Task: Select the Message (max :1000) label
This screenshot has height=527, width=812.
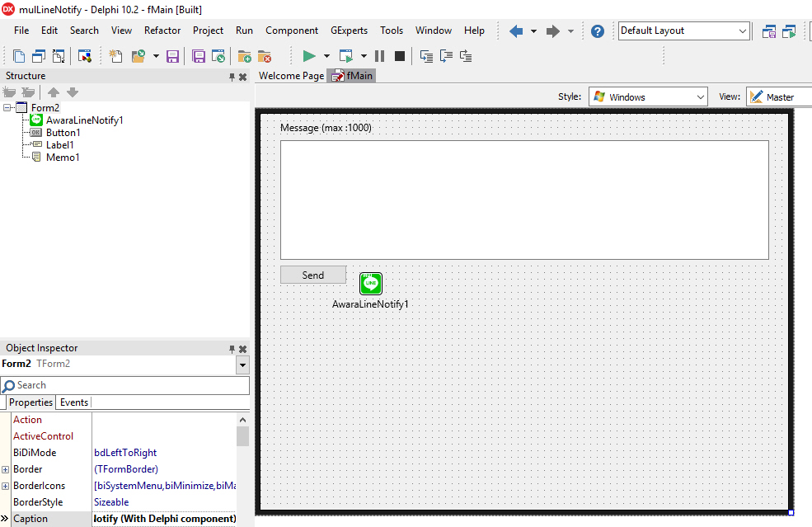Action: pos(326,128)
